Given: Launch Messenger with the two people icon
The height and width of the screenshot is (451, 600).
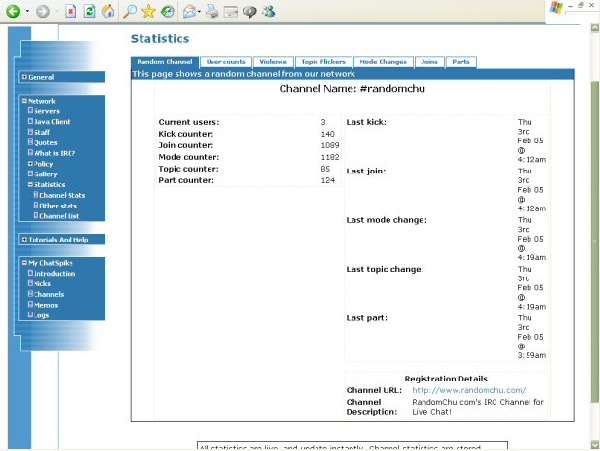Looking at the screenshot, I should click(269, 11).
